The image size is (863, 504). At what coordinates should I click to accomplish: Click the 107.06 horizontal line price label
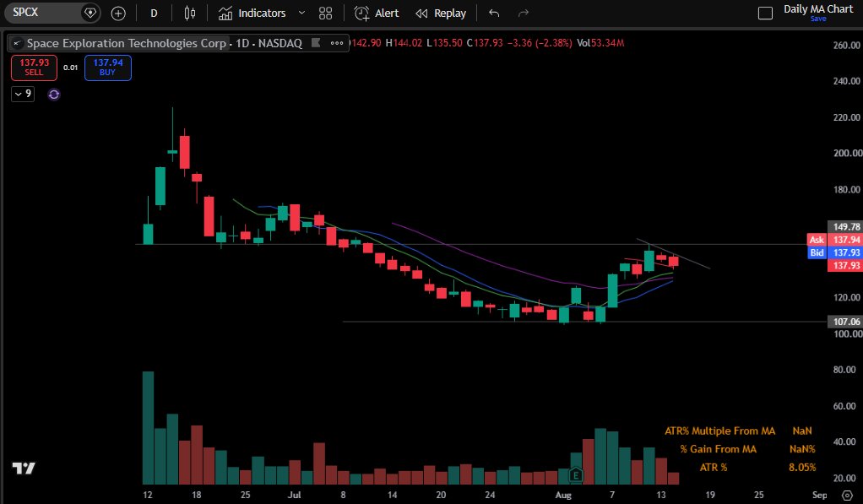tap(844, 322)
